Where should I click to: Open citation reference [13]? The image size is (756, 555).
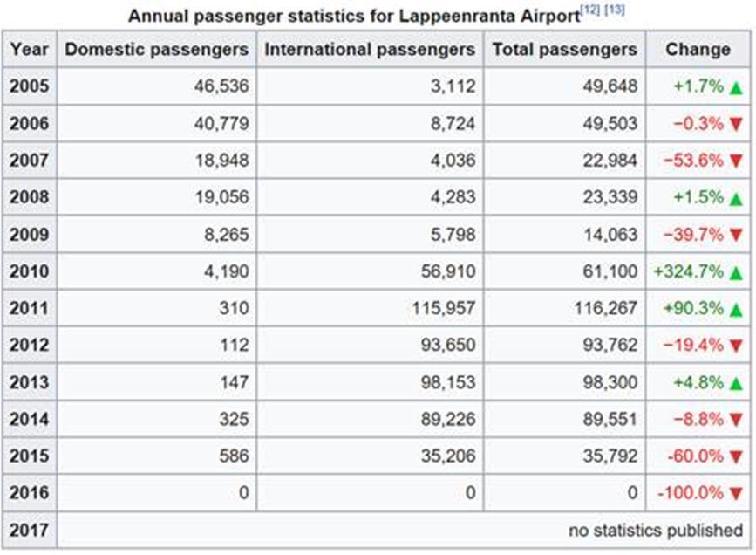pos(615,10)
